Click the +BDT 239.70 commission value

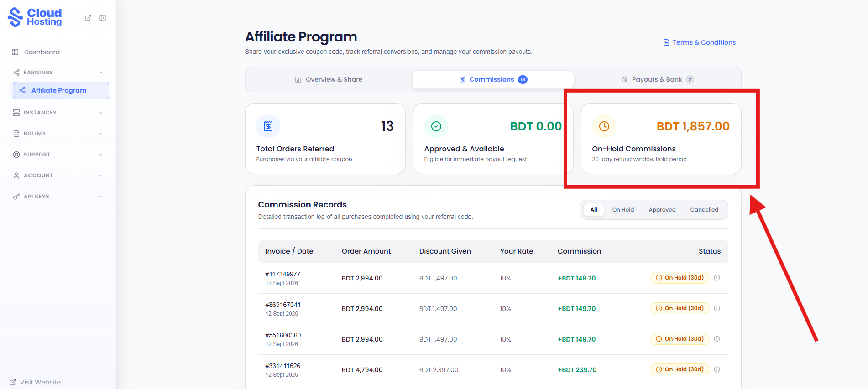(577, 370)
